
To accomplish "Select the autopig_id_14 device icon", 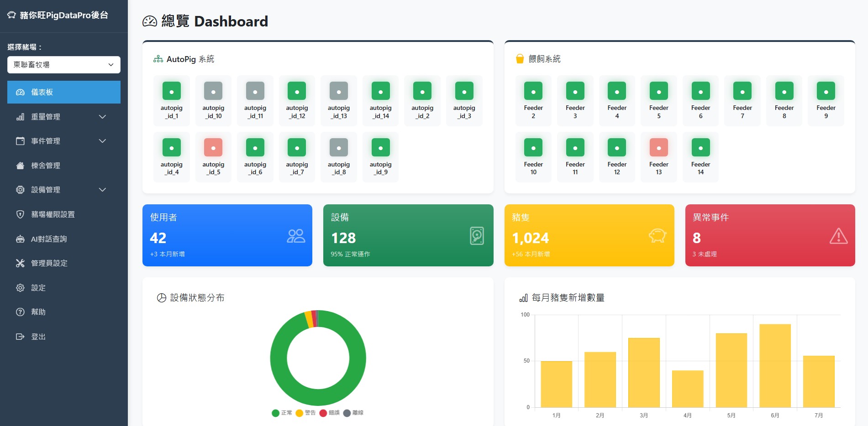I will click(381, 91).
